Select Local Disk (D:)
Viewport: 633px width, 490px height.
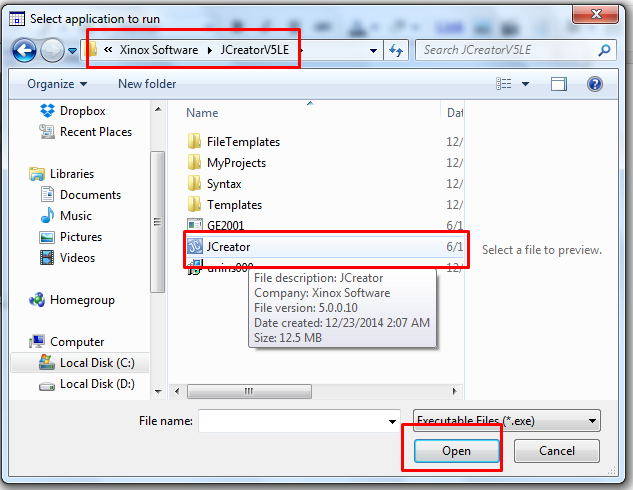(97, 384)
